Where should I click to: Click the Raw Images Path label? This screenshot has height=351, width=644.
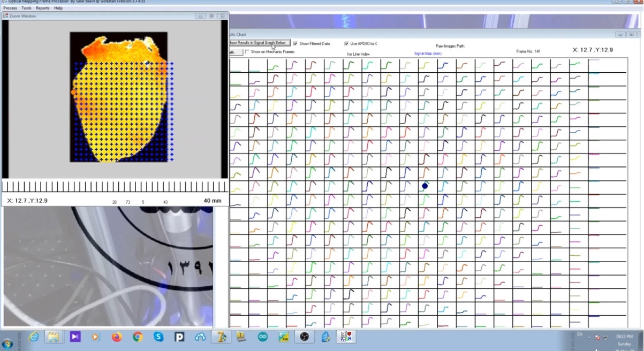point(450,46)
